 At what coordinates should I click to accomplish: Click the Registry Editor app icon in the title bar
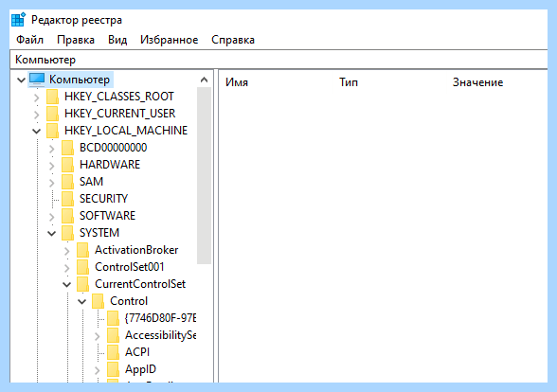(18, 20)
